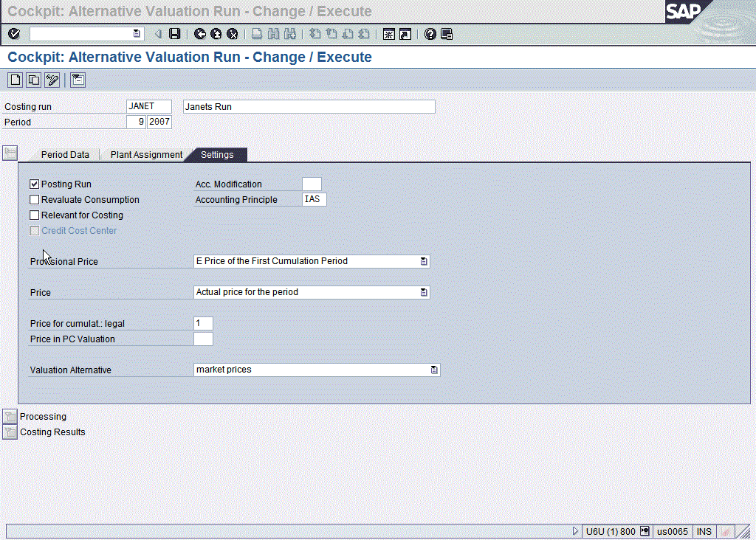This screenshot has width=756, height=540.
Task: Switch to the Plant Assignment tab
Action: tap(147, 155)
